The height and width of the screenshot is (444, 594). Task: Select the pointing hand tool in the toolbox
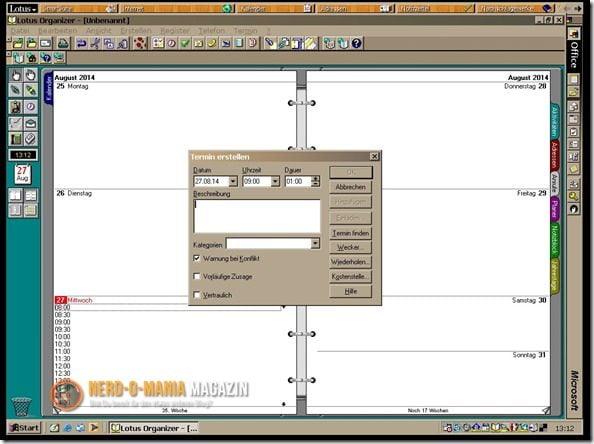tap(16, 75)
